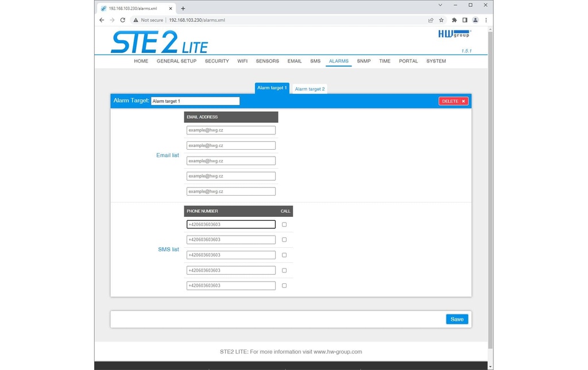This screenshot has height=370, width=588.
Task: Check the CALL box for last phone number
Action: point(284,285)
